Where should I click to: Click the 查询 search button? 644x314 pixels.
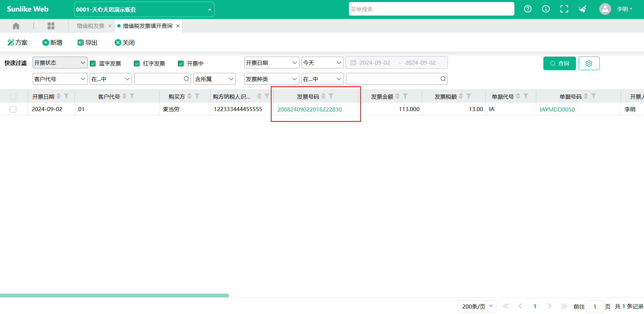click(x=560, y=63)
